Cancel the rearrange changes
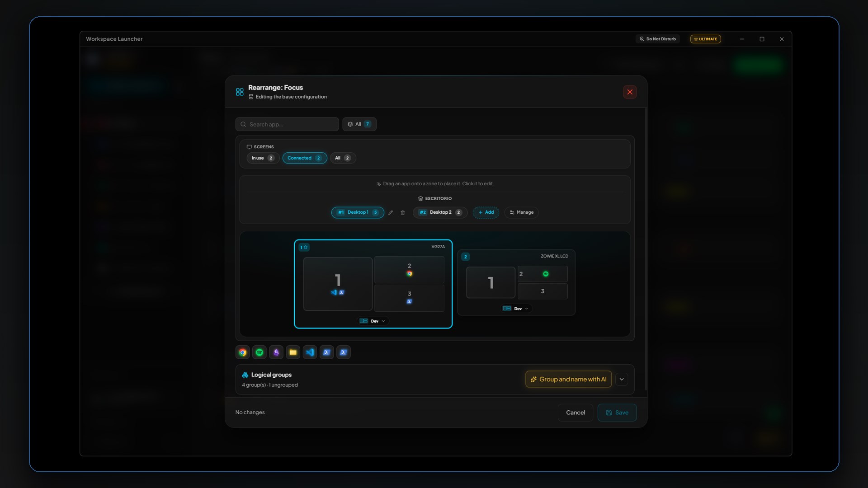The height and width of the screenshot is (488, 868). [x=576, y=413]
